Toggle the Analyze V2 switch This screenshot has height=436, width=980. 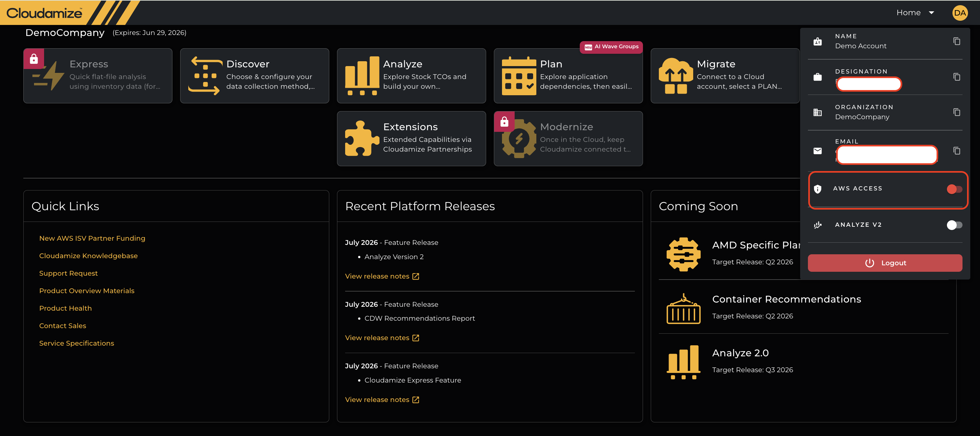tap(954, 225)
